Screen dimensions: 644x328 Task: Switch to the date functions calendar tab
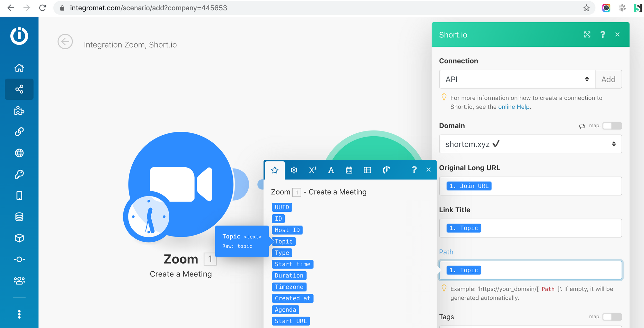click(x=349, y=170)
